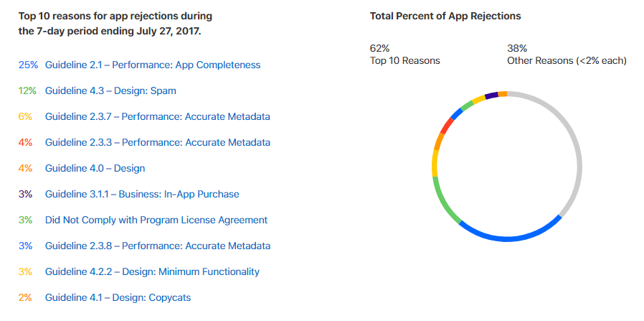
Task: Open Guideline 4.0 Design link
Action: click(x=95, y=168)
